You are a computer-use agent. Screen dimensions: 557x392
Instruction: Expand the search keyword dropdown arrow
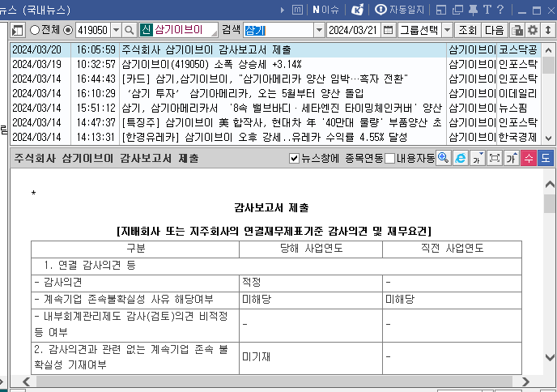pos(319,31)
